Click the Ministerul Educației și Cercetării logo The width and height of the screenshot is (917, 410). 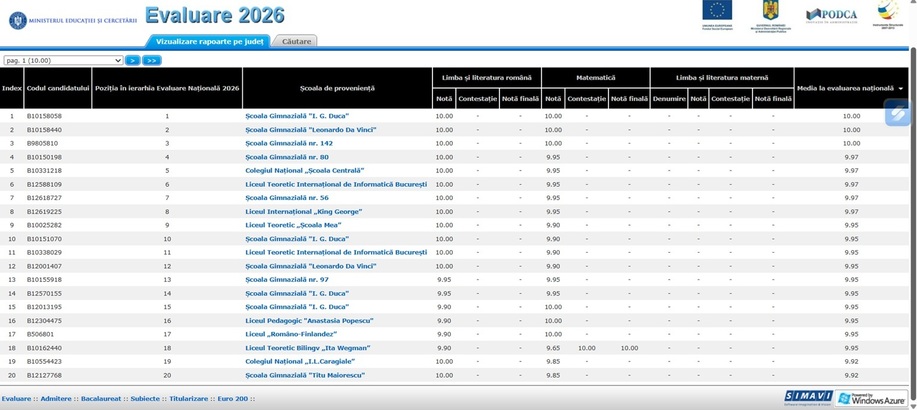coord(73,20)
